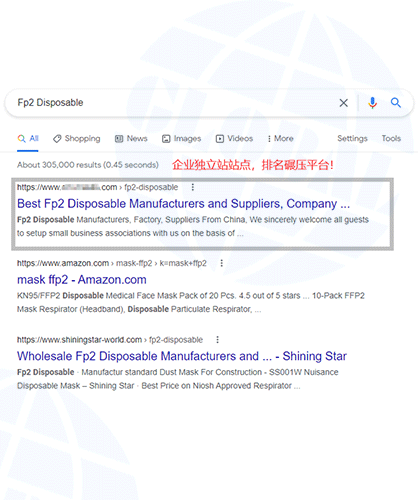Screen dimensions: 418x500
Task: Click the amazon.com result URL breadcrumb
Action: coord(112,263)
